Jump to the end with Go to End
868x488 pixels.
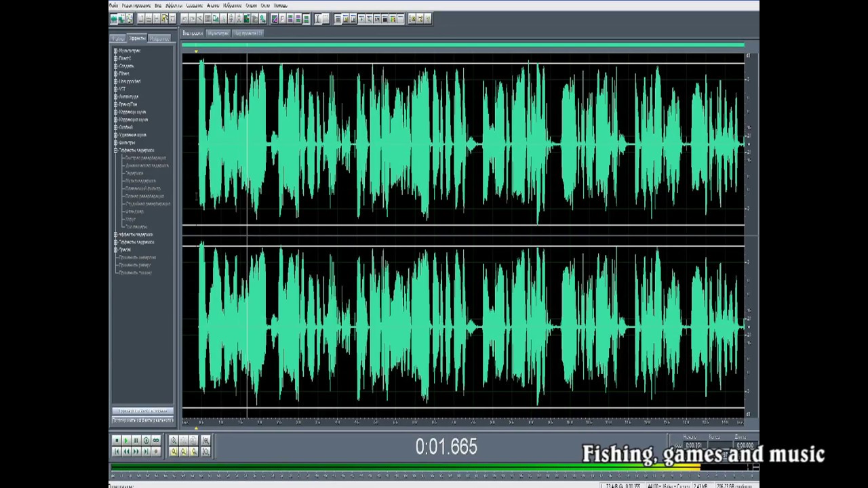[146, 451]
